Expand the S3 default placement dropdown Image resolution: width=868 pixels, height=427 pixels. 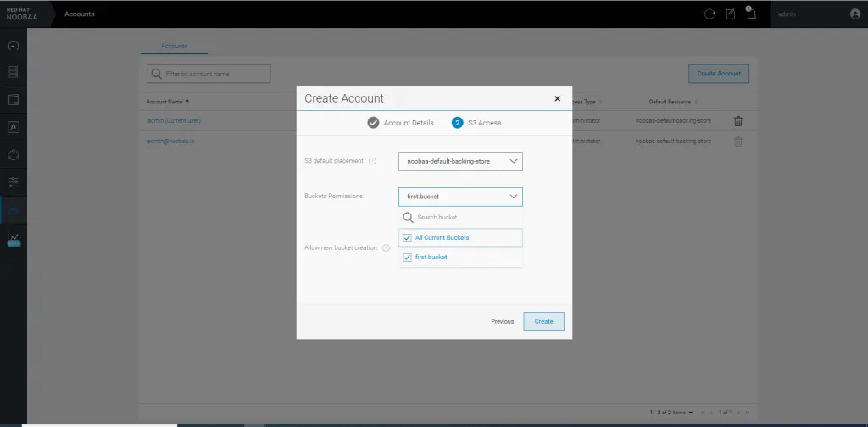[x=460, y=160]
